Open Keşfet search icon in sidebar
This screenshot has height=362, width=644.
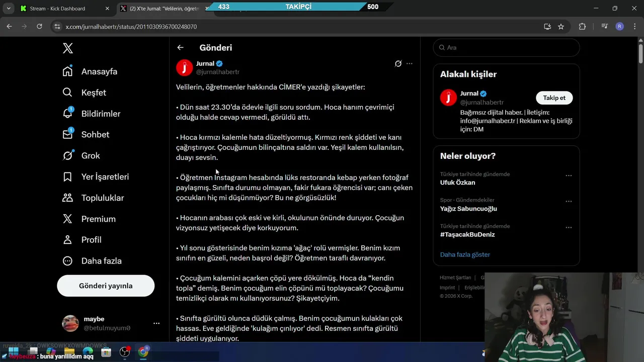(x=67, y=93)
